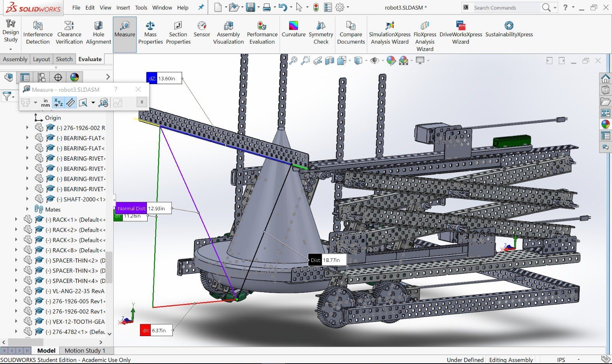The image size is (612, 364).
Task: Start FloXpress Analysis Wizard
Action: [x=425, y=36]
